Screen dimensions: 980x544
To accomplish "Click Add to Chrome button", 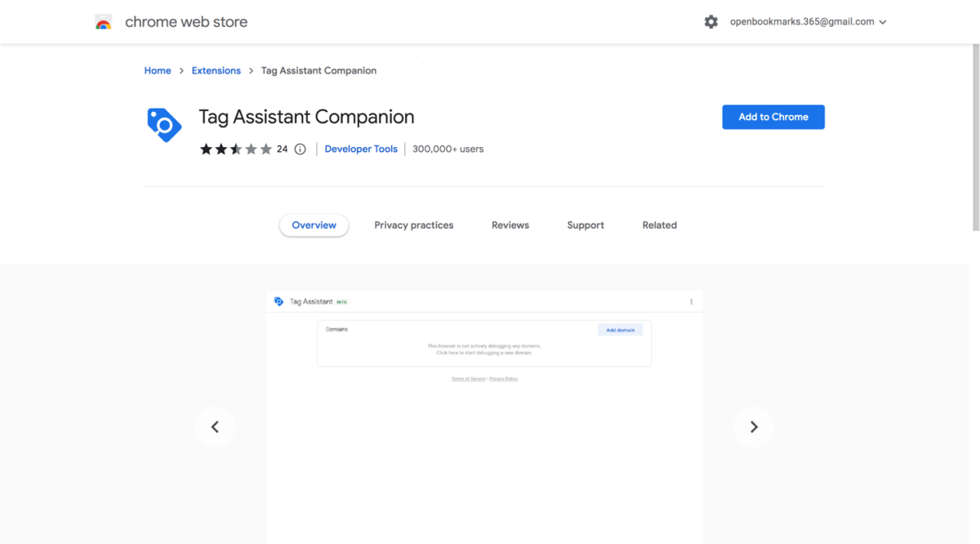I will [773, 117].
